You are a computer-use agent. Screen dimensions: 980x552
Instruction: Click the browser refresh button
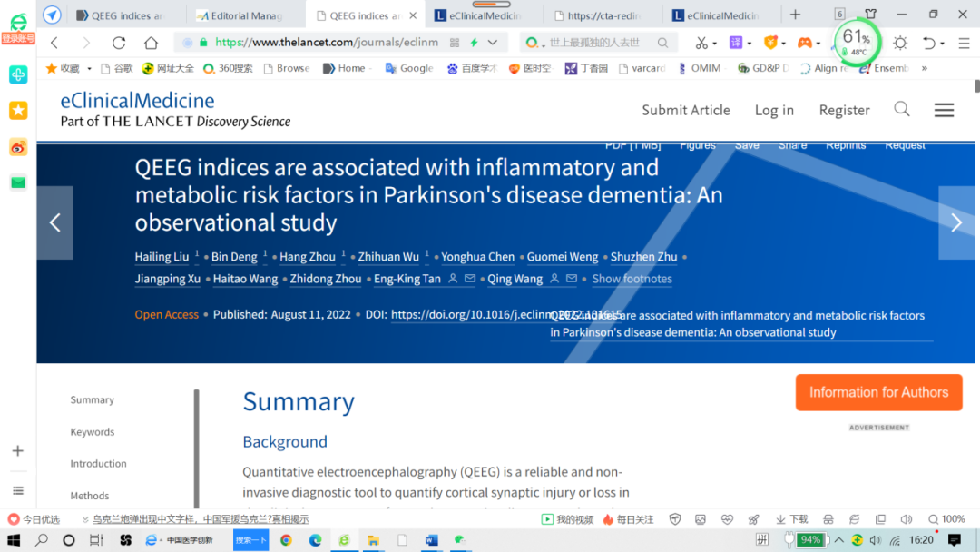[118, 43]
